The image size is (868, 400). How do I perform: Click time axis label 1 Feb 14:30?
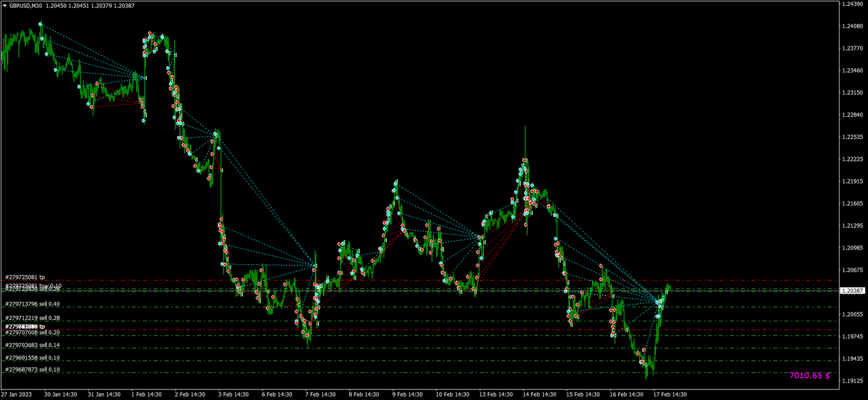point(147,395)
